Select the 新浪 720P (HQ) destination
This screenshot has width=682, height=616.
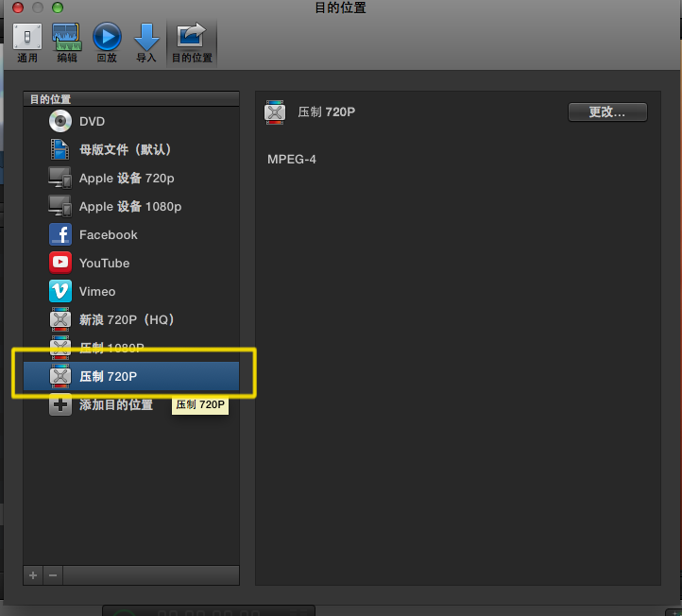(x=127, y=320)
